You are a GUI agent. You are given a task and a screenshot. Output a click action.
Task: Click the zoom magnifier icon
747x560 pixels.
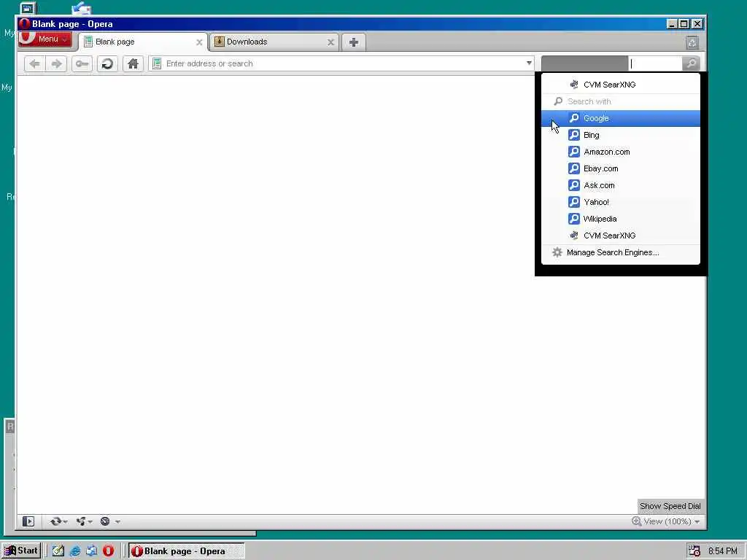[636, 521]
